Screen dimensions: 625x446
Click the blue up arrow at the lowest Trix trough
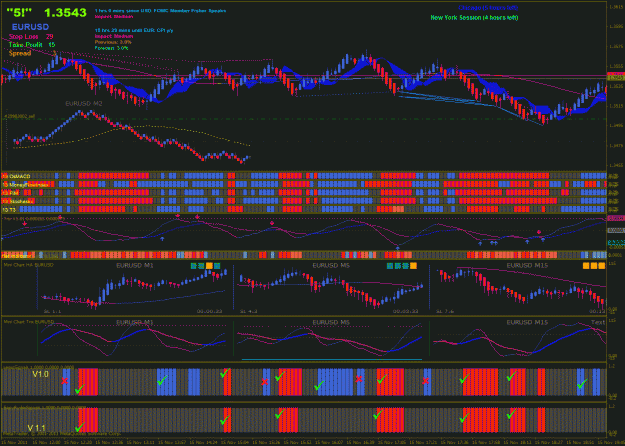pyautogui.click(x=397, y=248)
